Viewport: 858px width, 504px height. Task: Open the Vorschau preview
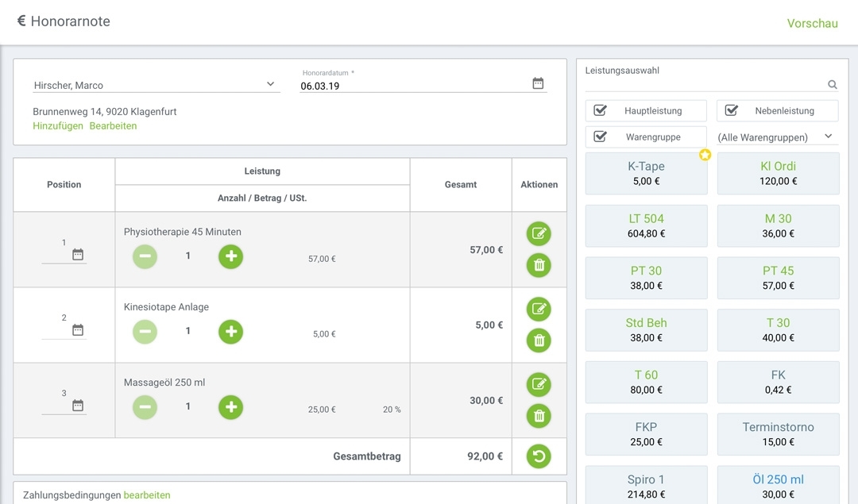tap(812, 23)
